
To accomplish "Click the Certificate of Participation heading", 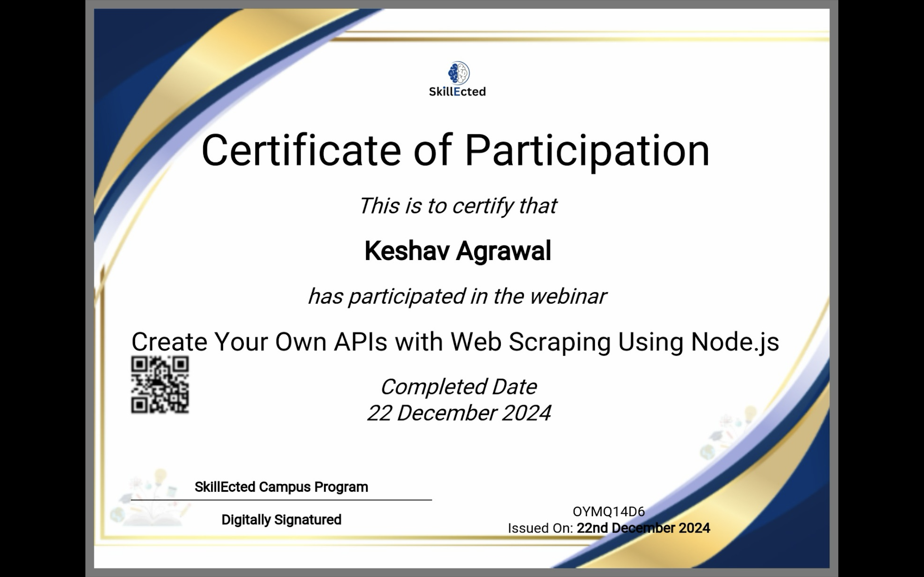I will pos(455,150).
